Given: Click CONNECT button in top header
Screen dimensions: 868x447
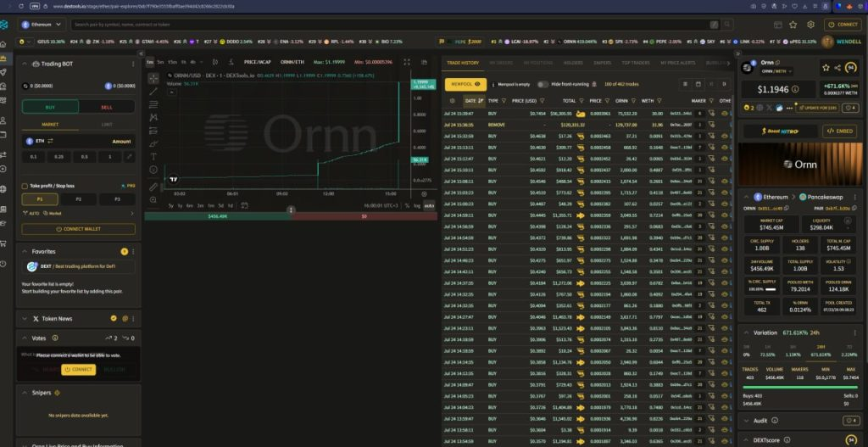Looking at the screenshot, I should pyautogui.click(x=843, y=25).
